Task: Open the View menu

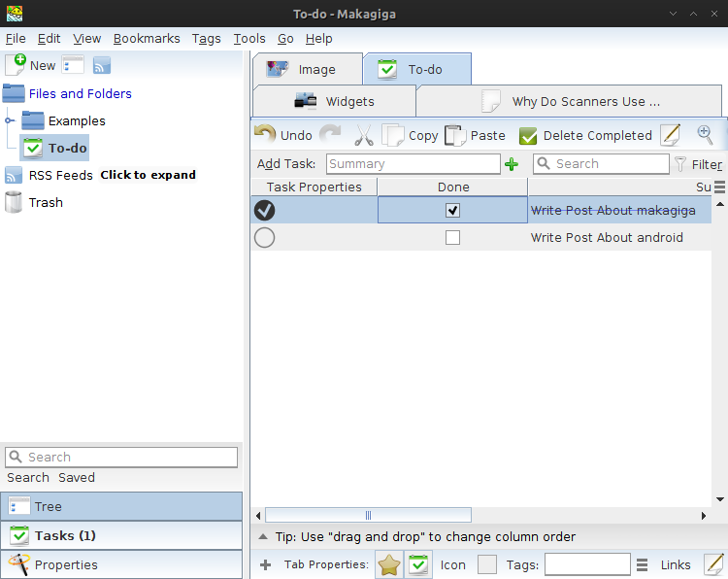Action: pos(86,39)
